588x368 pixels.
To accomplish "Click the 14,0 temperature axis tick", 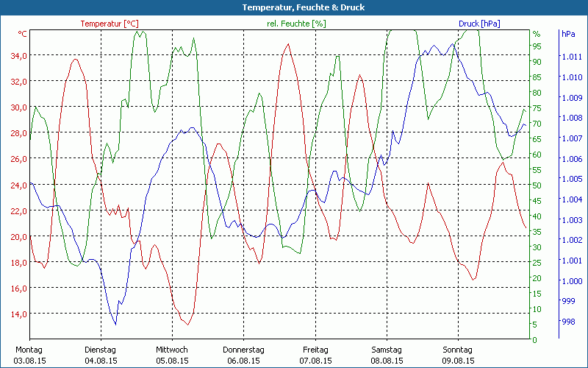I will [18, 314].
